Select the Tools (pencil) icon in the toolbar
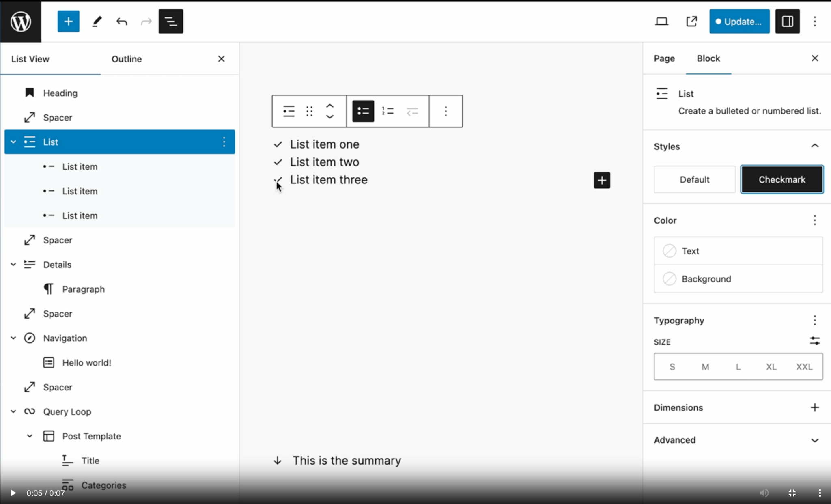The image size is (831, 504). pyautogui.click(x=97, y=21)
